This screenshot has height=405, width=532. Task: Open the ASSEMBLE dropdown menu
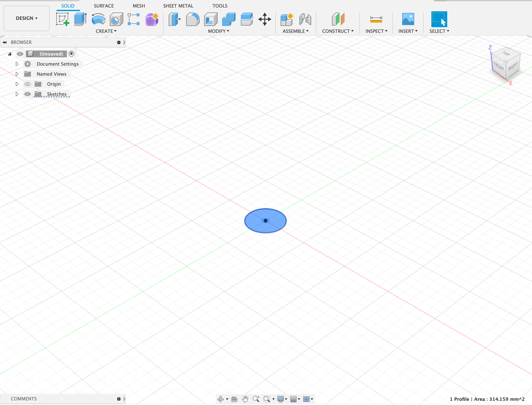(295, 31)
